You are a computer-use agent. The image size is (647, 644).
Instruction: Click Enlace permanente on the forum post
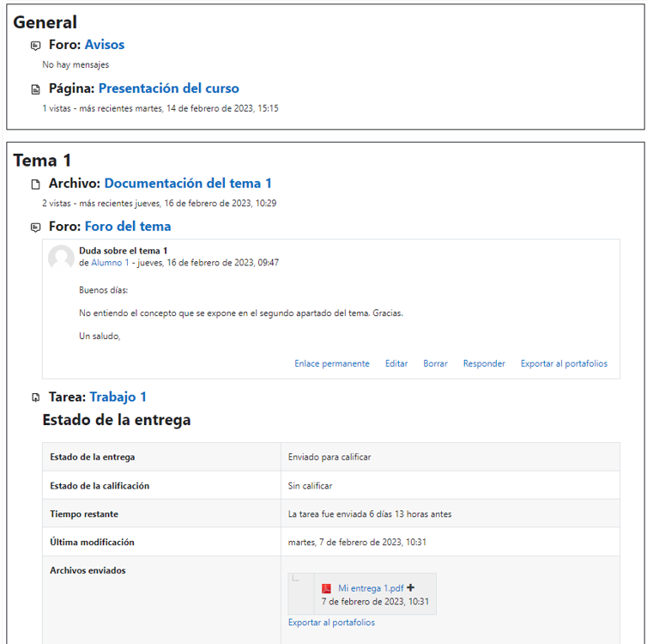(331, 363)
